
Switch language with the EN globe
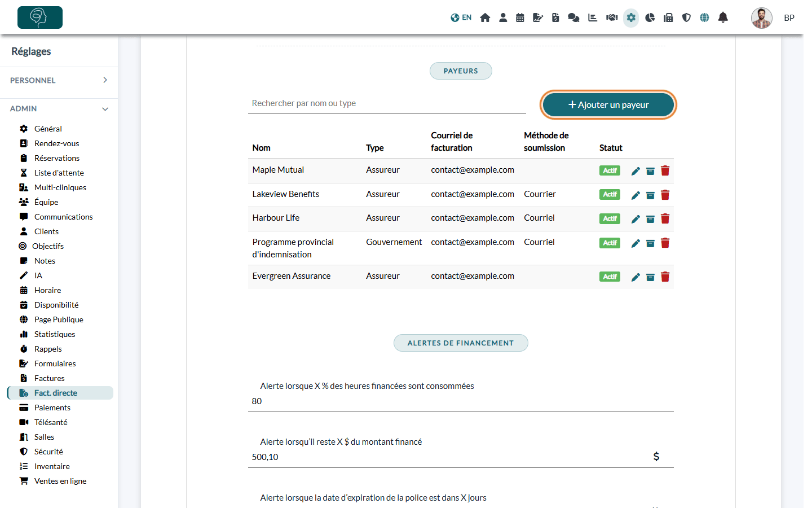click(461, 17)
